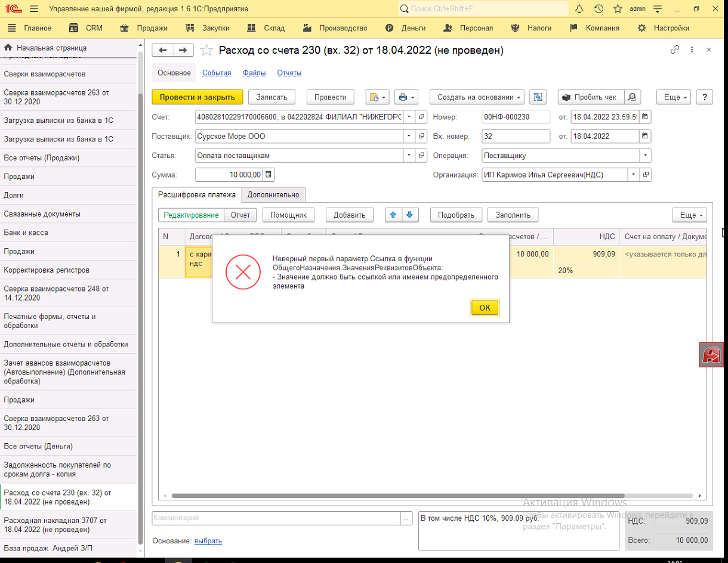
Task: Open the Склад section in the top menu
Action: 266,28
